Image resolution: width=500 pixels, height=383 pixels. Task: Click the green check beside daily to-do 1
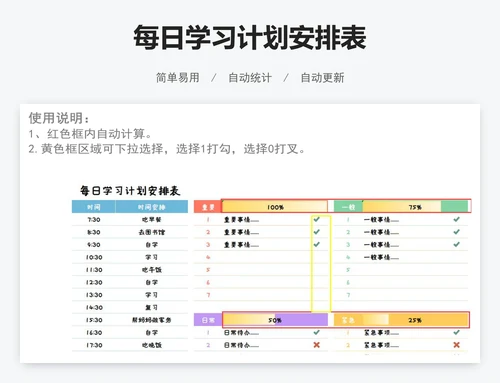(x=317, y=332)
